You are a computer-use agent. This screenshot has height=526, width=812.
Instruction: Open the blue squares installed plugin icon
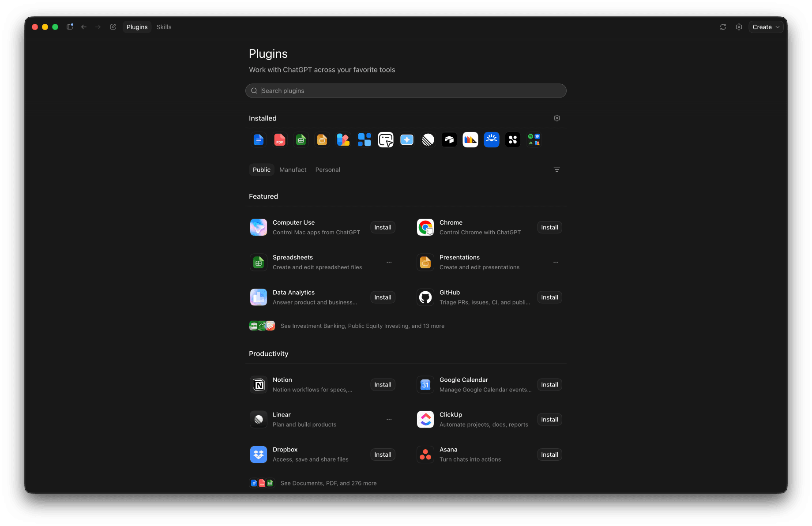click(x=365, y=140)
